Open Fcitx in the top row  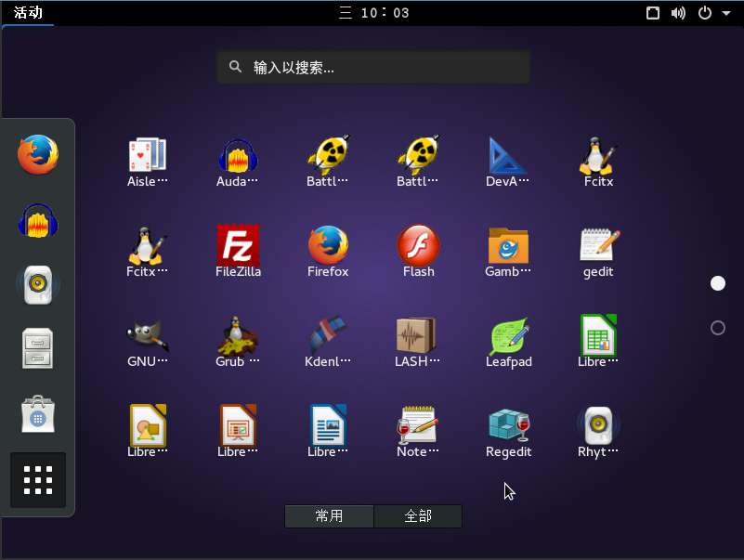(598, 162)
